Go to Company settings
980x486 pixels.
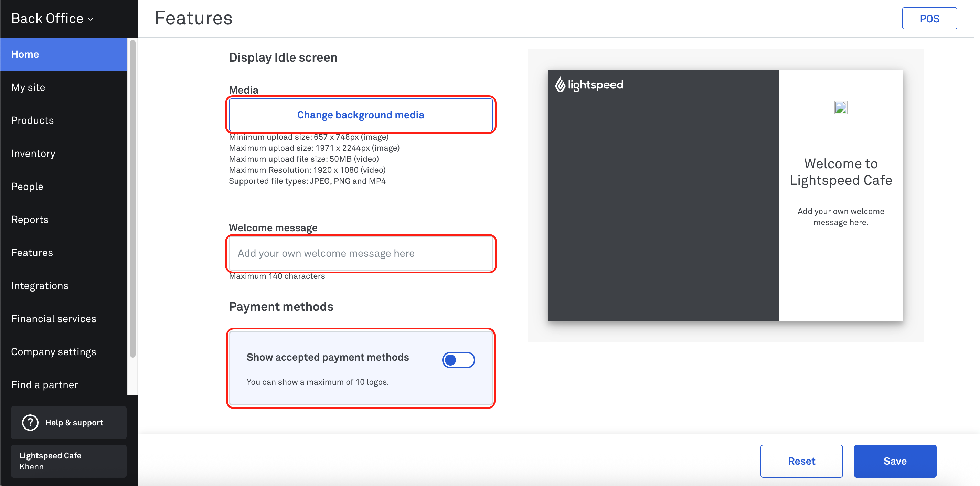pos(64,352)
